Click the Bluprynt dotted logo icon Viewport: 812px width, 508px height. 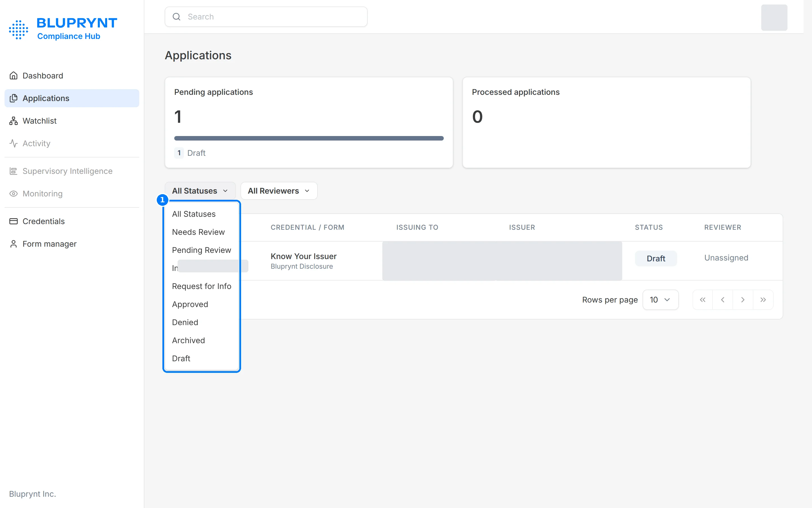18,30
